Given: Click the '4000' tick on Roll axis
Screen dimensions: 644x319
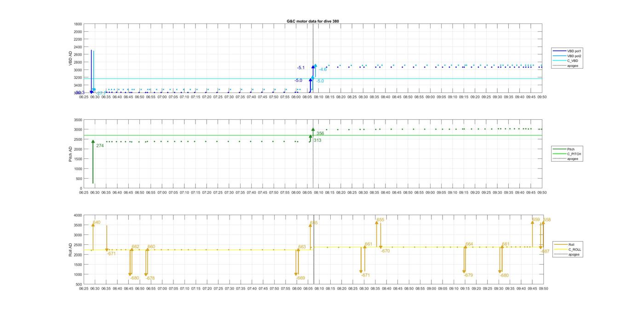Looking at the screenshot, I should (x=78, y=215).
